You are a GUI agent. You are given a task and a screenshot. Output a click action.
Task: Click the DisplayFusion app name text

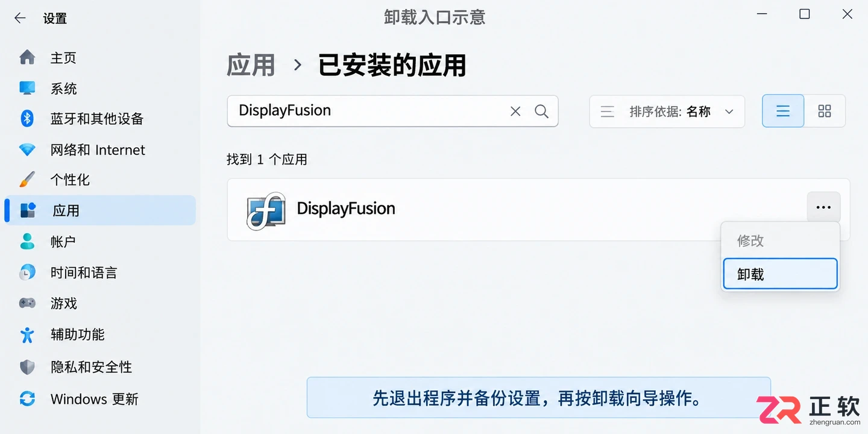tap(346, 209)
